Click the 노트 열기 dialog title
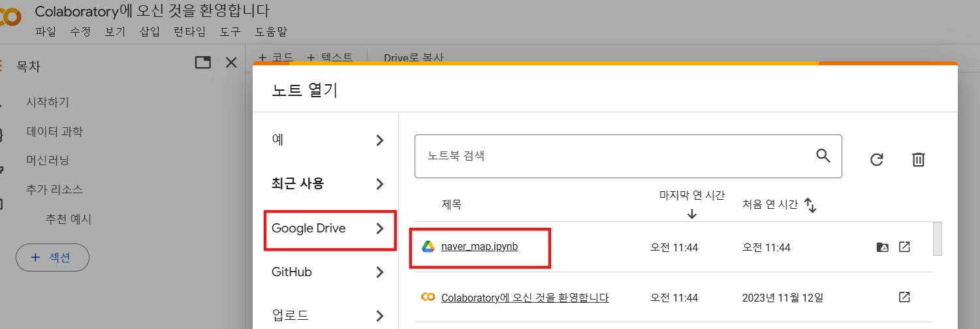 pyautogui.click(x=305, y=91)
